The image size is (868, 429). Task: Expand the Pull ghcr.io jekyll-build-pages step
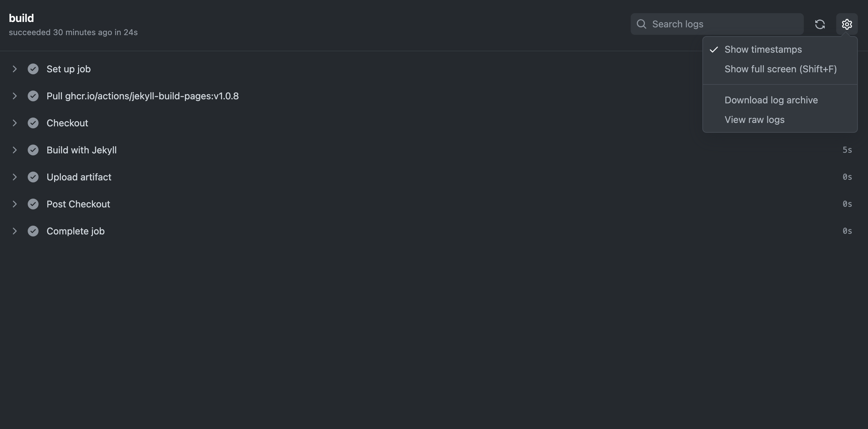(15, 96)
